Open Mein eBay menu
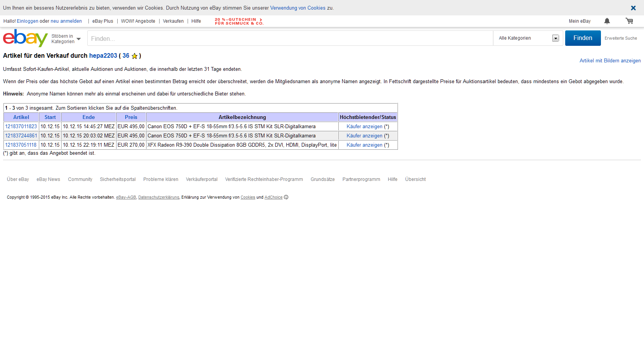The width and height of the screenshot is (644, 348). pos(580,21)
